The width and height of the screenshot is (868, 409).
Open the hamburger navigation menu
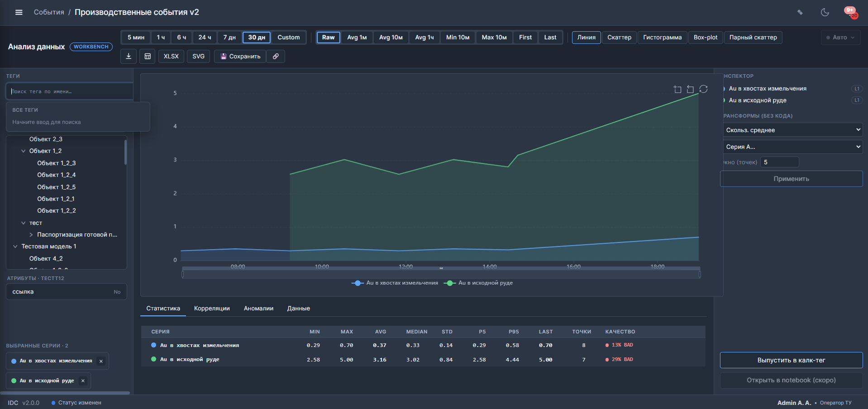pos(19,12)
